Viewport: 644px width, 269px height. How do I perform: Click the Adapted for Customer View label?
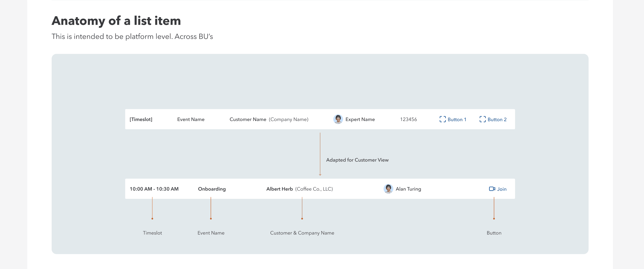coord(357,160)
